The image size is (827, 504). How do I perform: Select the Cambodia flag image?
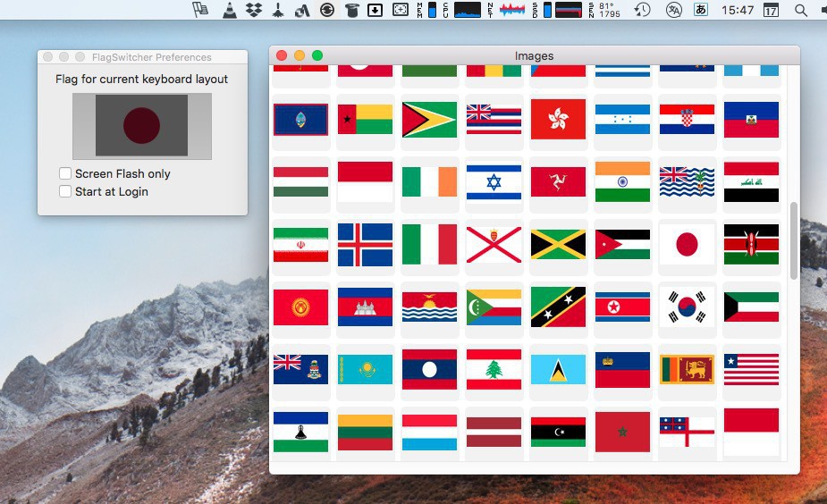coord(365,307)
